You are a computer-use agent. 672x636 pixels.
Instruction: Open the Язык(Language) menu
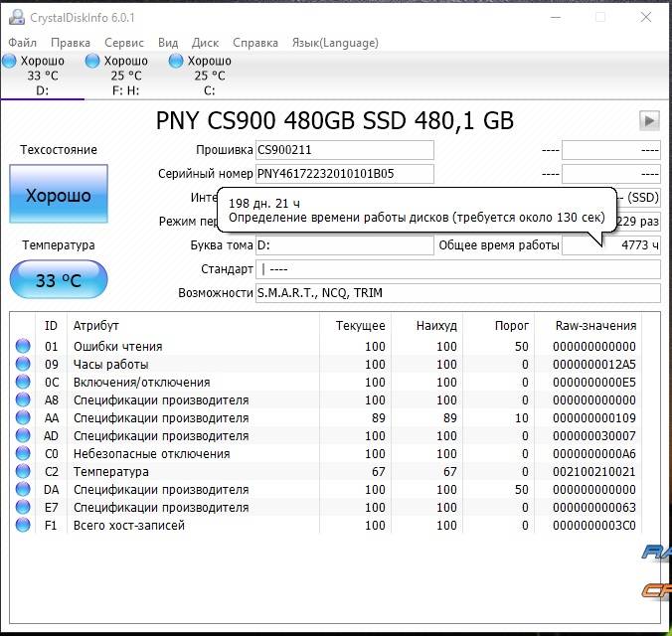335,43
